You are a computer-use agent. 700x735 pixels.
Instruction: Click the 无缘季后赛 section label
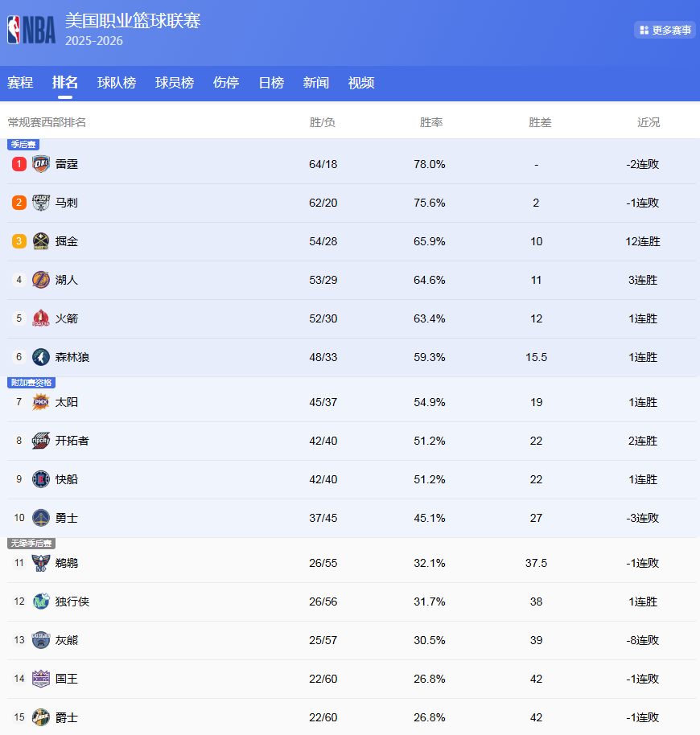31,544
